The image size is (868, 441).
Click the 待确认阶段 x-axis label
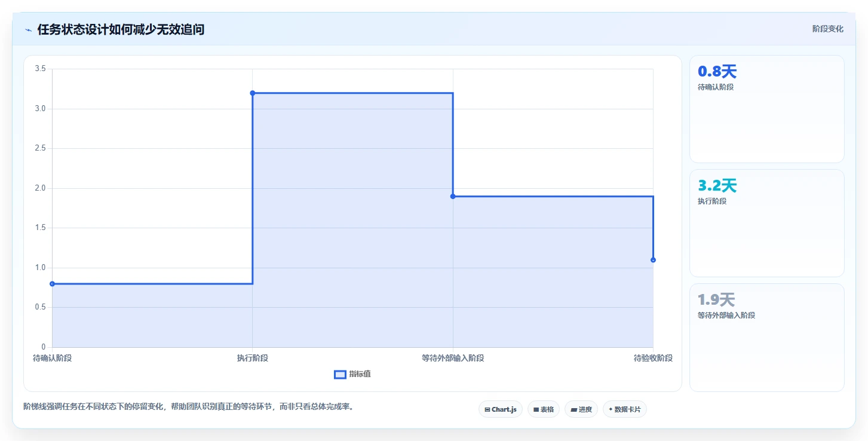click(x=53, y=359)
